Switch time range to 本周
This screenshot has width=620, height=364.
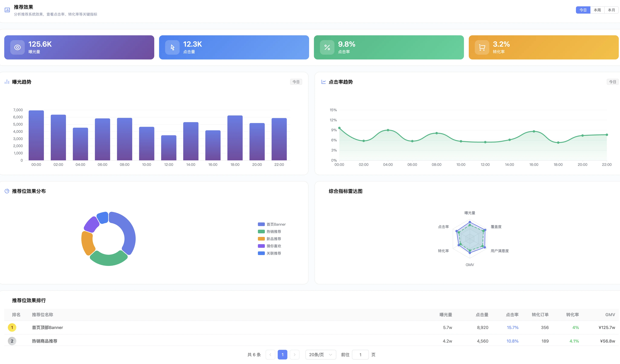[597, 10]
